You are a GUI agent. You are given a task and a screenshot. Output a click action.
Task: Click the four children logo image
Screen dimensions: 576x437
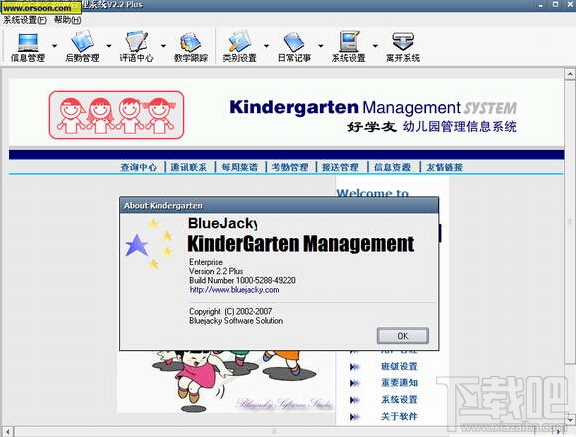116,115
